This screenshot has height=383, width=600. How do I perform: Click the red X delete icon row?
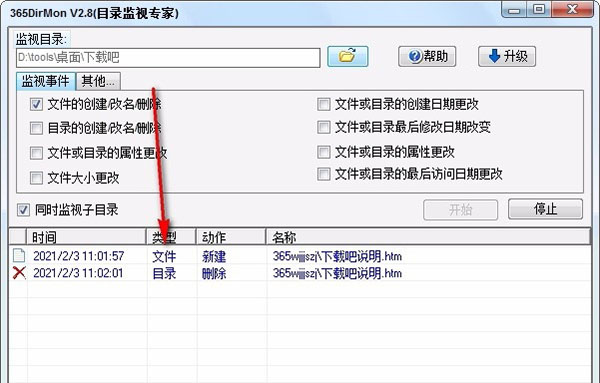coord(300,273)
